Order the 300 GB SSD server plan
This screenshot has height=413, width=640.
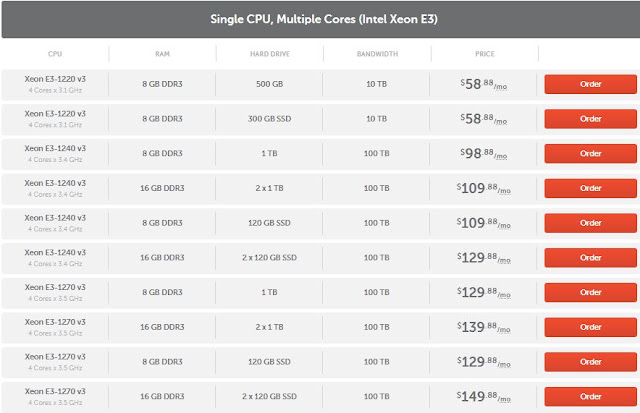pyautogui.click(x=590, y=119)
